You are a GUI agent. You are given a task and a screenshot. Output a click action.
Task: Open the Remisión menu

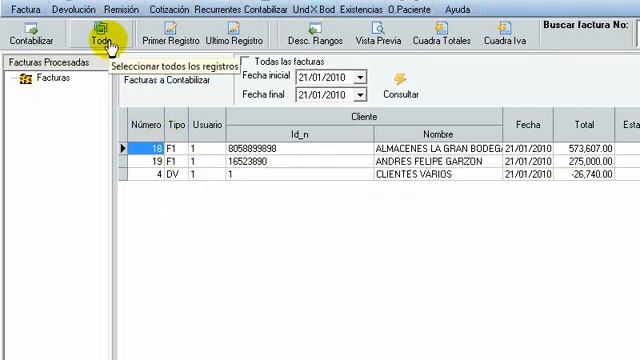point(121,9)
